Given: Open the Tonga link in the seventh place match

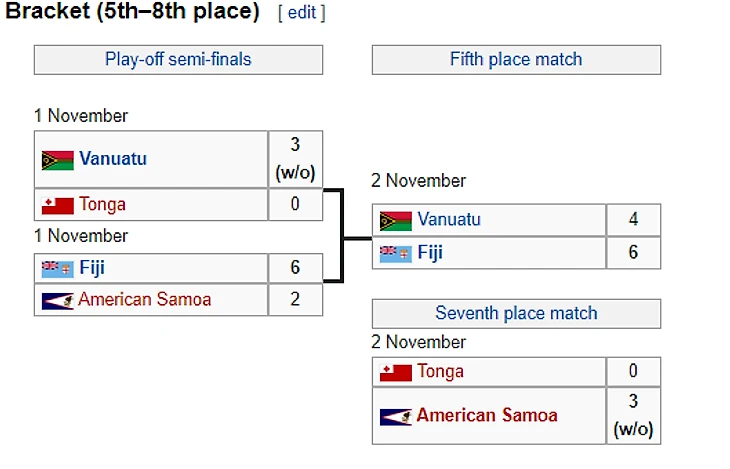Looking at the screenshot, I should click(441, 372).
